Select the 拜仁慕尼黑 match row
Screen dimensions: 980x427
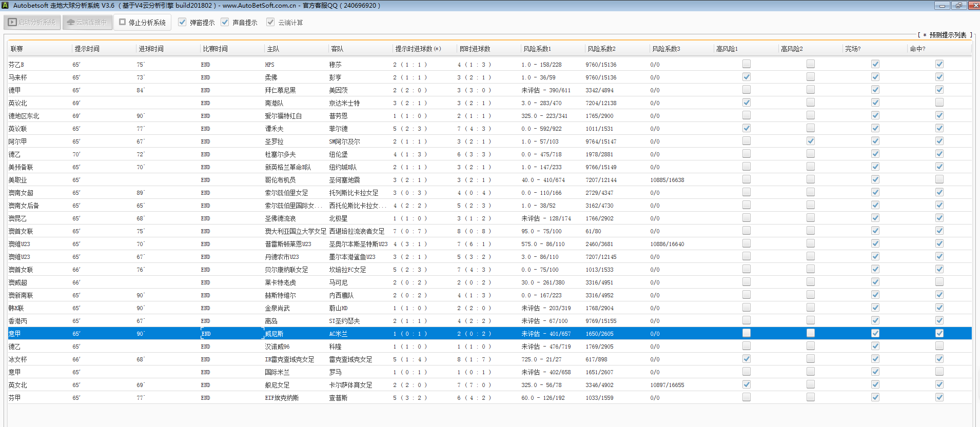pyautogui.click(x=280, y=90)
